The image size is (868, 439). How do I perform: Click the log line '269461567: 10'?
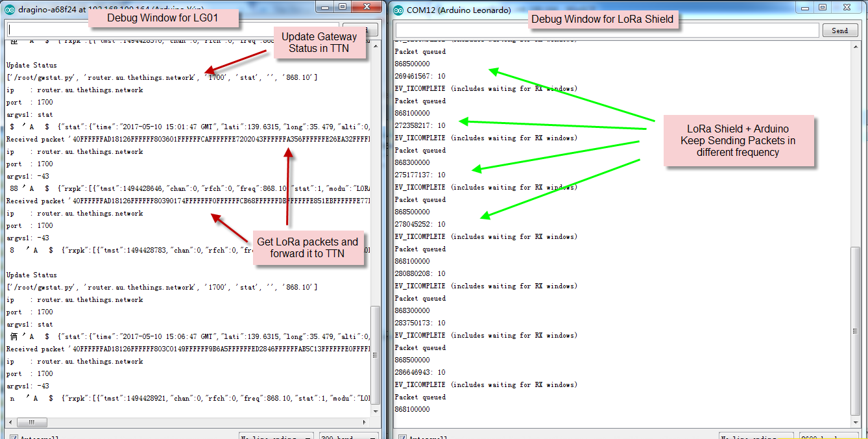point(420,76)
